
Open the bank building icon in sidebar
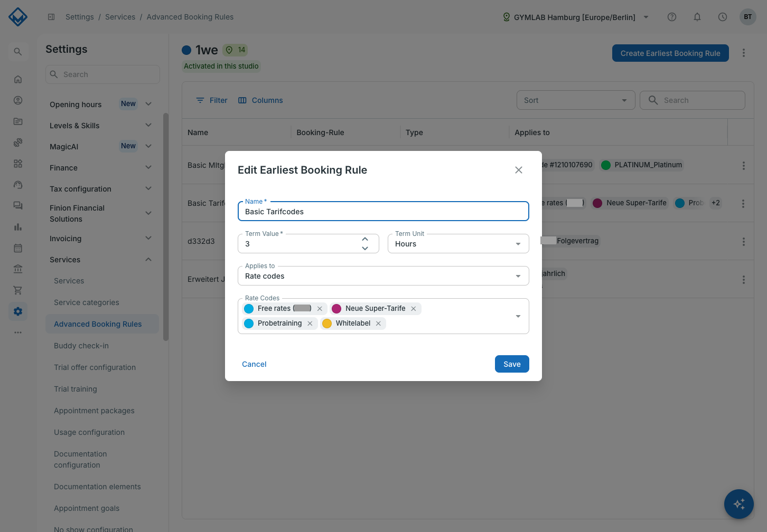[18, 269]
